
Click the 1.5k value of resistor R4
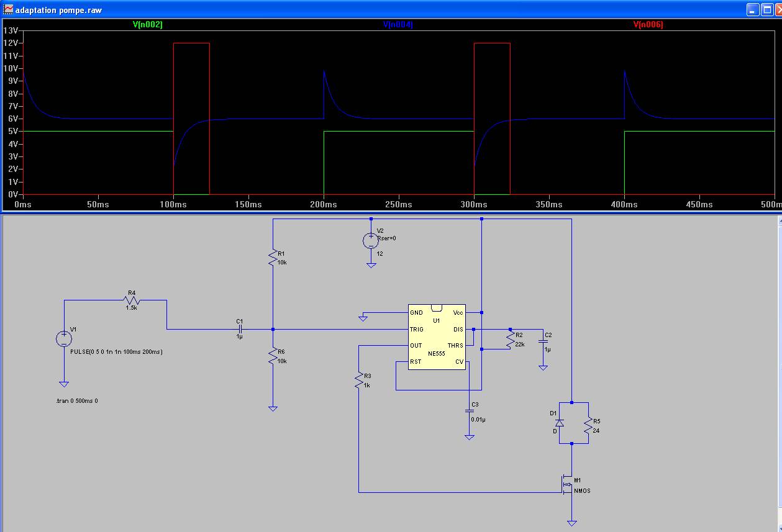(132, 308)
